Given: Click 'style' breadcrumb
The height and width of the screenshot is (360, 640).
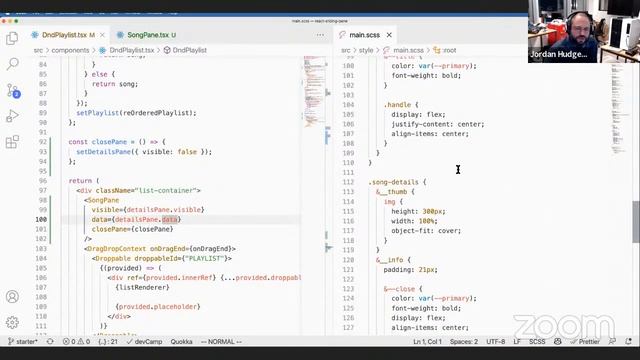Looking at the screenshot, I should tap(366, 50).
